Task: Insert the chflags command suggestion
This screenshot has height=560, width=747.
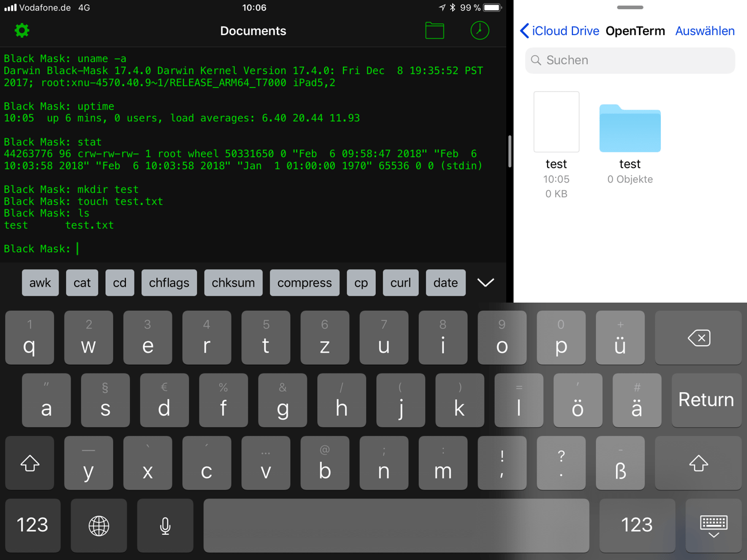Action: tap(169, 283)
